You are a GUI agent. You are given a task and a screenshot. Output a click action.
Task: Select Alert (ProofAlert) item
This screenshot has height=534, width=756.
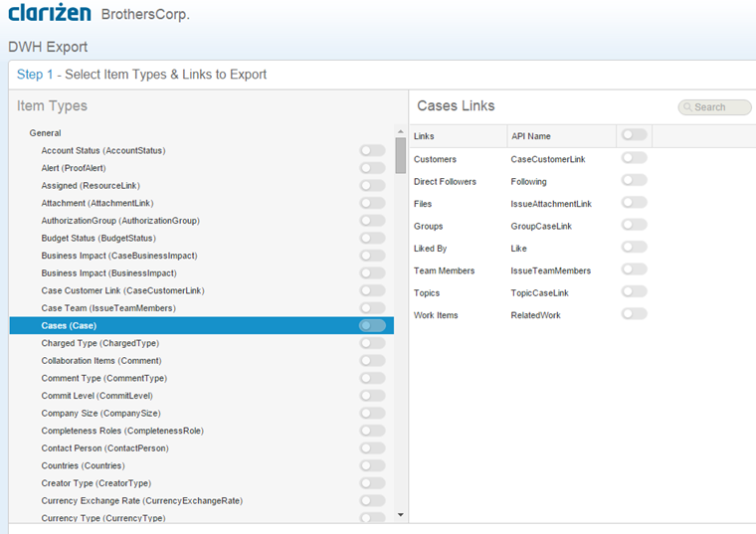pos(74,168)
